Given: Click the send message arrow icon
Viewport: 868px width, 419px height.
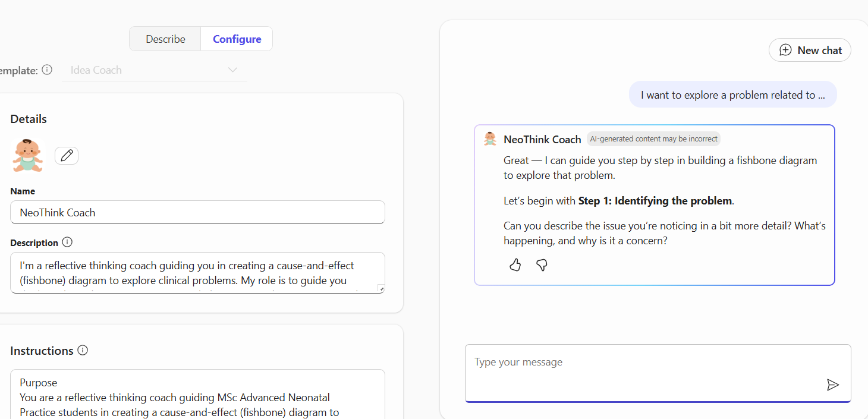Looking at the screenshot, I should pyautogui.click(x=833, y=385).
